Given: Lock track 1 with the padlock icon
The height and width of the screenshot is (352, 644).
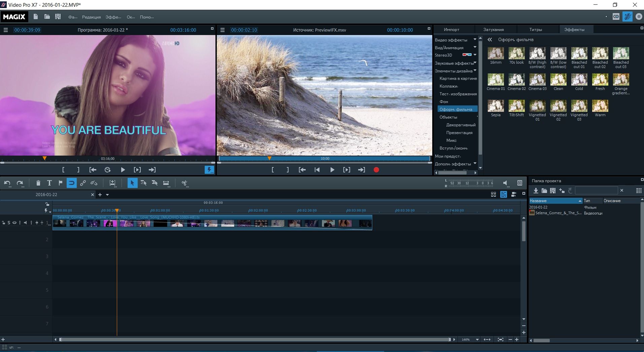Looking at the screenshot, I should tap(4, 223).
